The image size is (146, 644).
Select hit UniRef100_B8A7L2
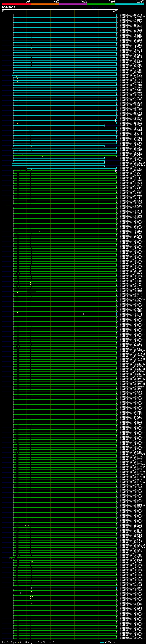131,201
